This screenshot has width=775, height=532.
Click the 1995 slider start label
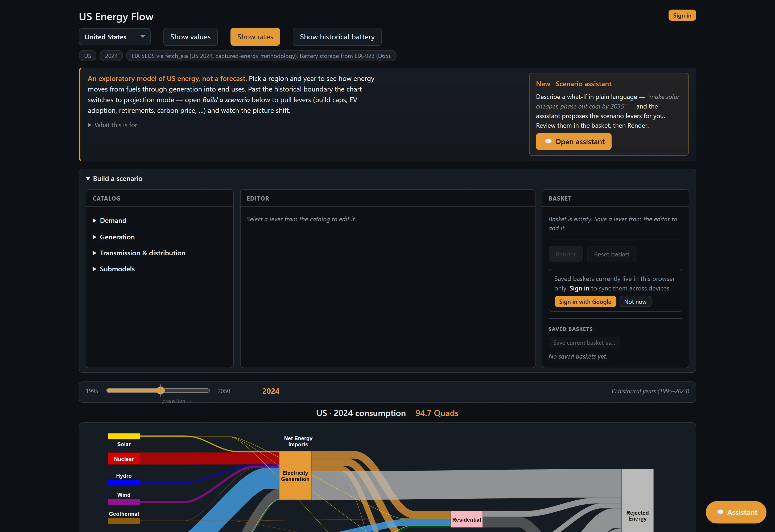[x=92, y=391]
